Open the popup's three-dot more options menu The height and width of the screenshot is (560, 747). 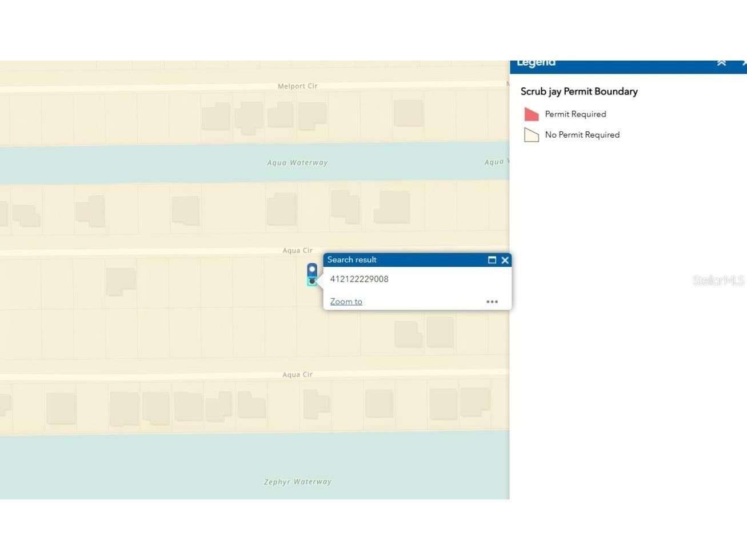(492, 302)
